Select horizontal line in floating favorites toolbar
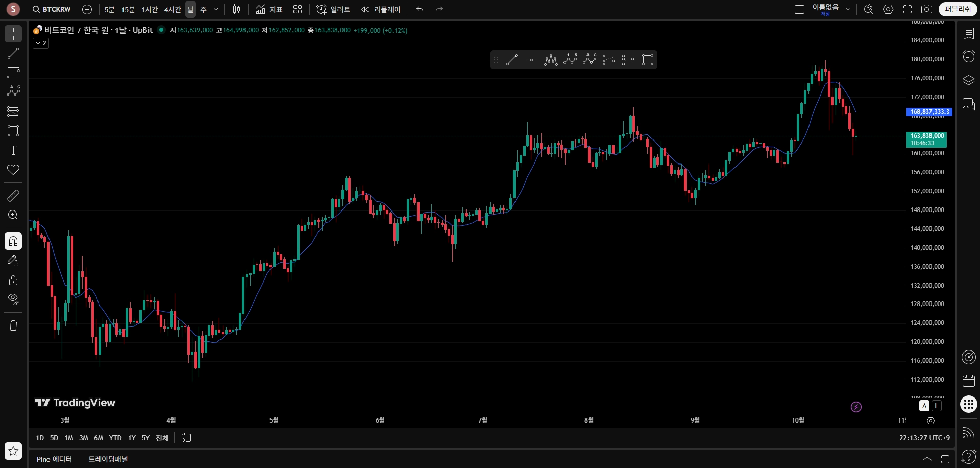This screenshot has width=980, height=468. 531,60
